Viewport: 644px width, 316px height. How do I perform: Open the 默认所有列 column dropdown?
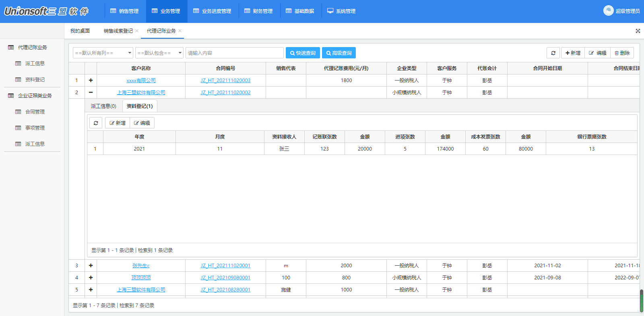coord(103,53)
